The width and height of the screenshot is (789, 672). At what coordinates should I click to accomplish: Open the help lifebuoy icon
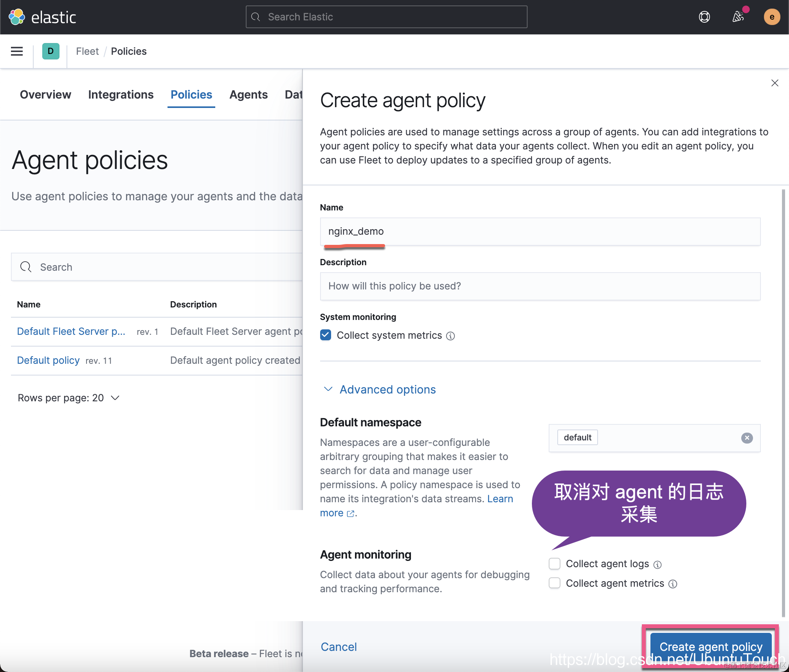coord(704,17)
